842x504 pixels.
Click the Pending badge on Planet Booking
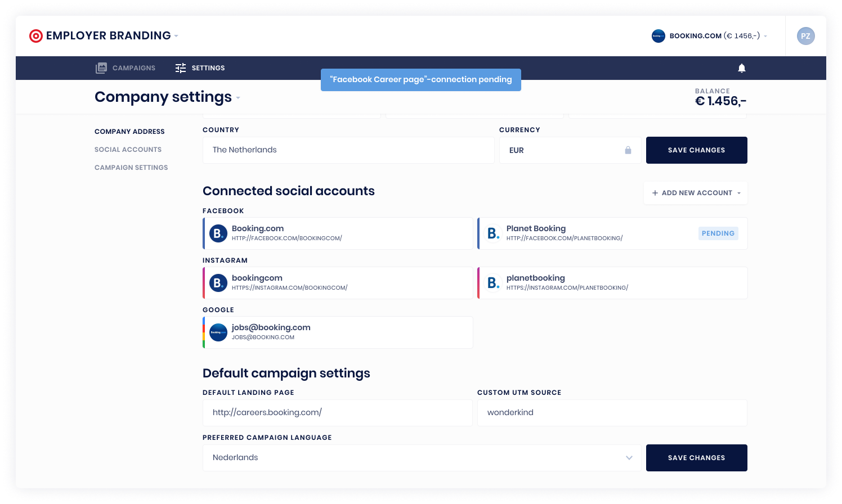point(718,233)
